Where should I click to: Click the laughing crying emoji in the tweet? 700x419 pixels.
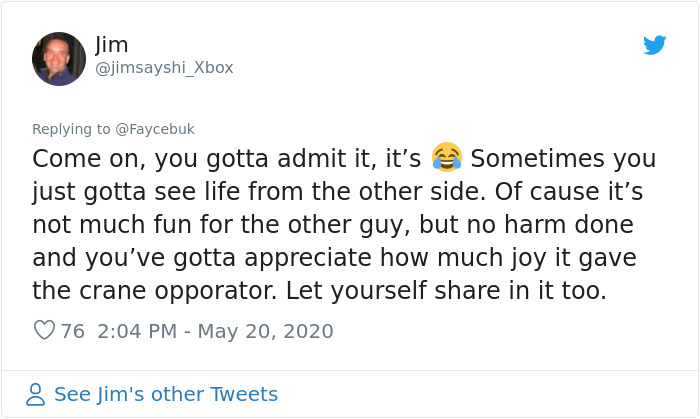pyautogui.click(x=447, y=157)
